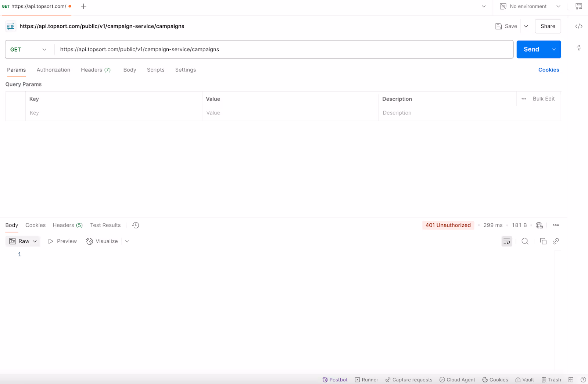
Task: Open the Headers (7) request tab
Action: pyautogui.click(x=96, y=70)
